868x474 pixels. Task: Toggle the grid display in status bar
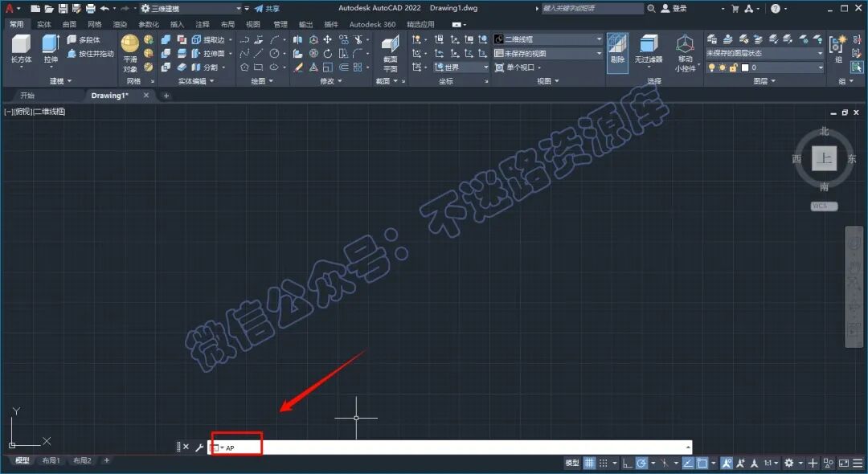click(x=590, y=463)
